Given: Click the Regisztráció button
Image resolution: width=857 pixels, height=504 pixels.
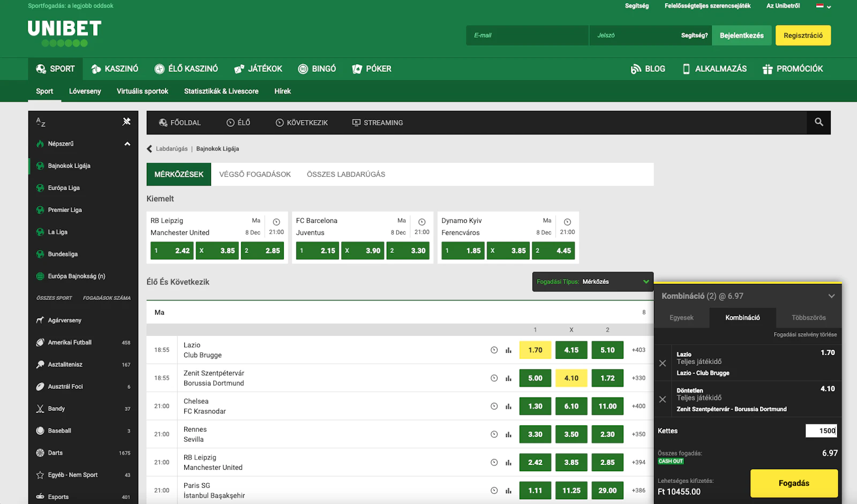Looking at the screenshot, I should 803,35.
